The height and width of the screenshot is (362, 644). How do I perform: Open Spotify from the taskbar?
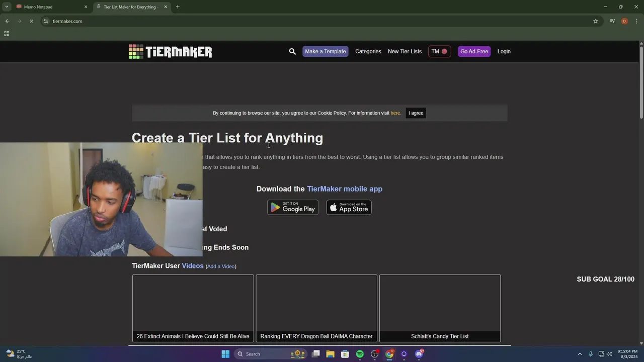pos(360,354)
